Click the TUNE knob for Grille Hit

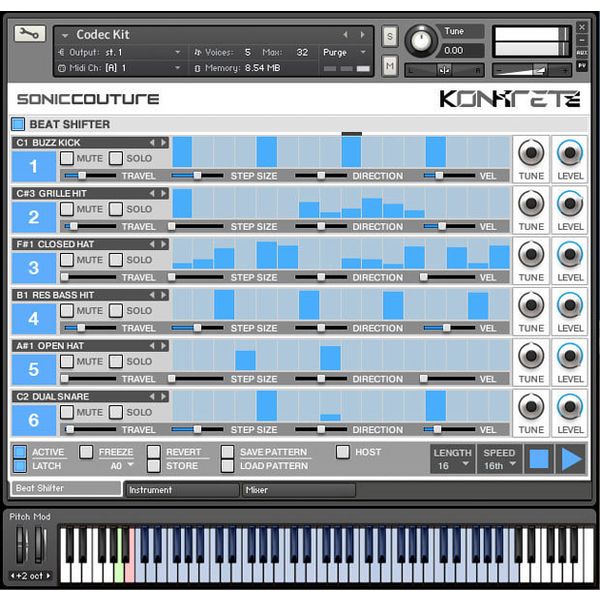click(531, 203)
